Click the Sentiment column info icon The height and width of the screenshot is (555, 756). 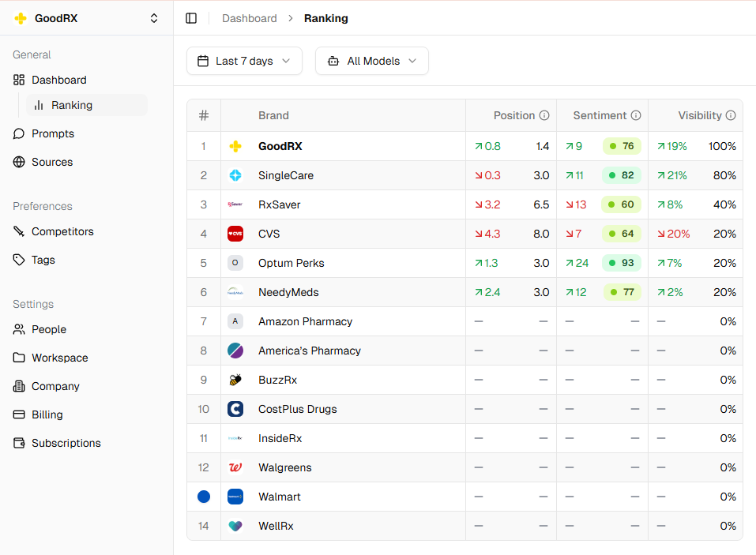[636, 115]
